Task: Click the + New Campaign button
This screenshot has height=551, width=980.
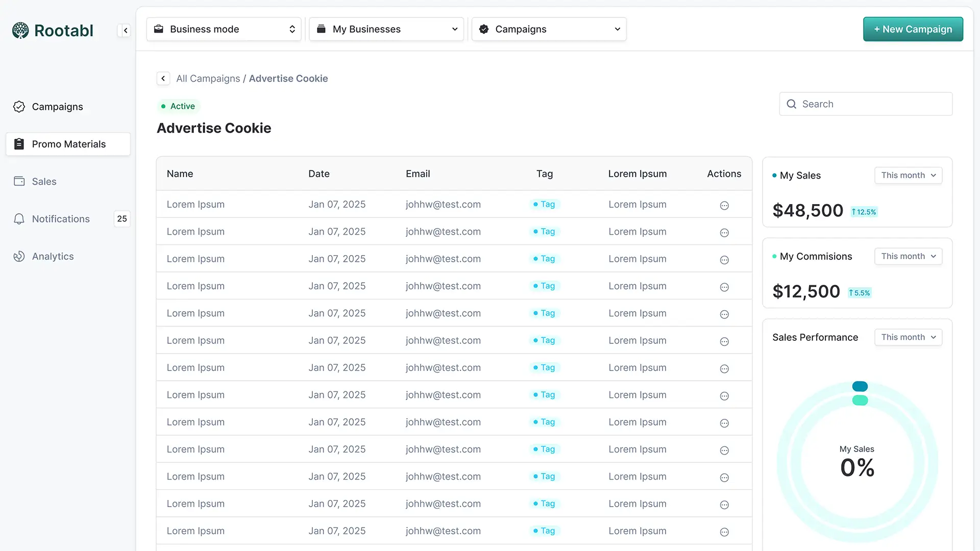Action: click(x=913, y=29)
